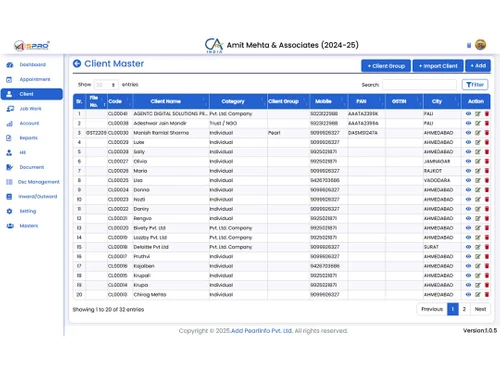The width and height of the screenshot is (500, 375).
Task: Go back using the Client Master arrow icon
Action: (x=77, y=64)
